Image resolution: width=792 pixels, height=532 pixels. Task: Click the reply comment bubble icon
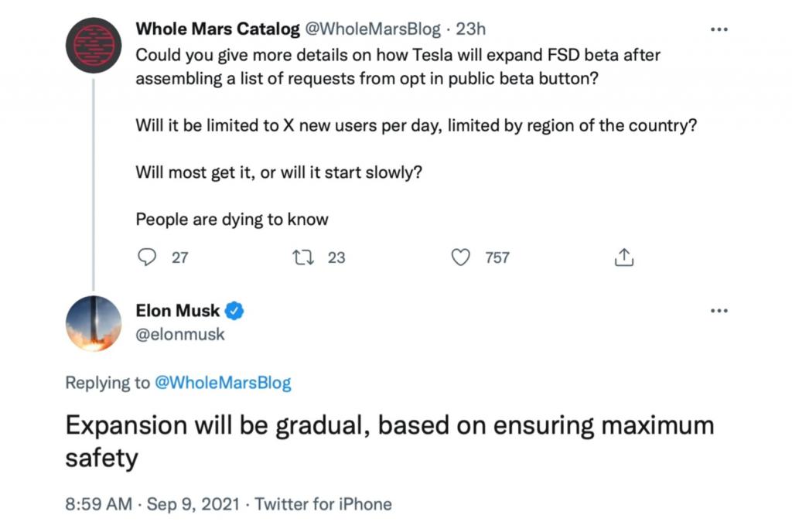pyautogui.click(x=146, y=257)
